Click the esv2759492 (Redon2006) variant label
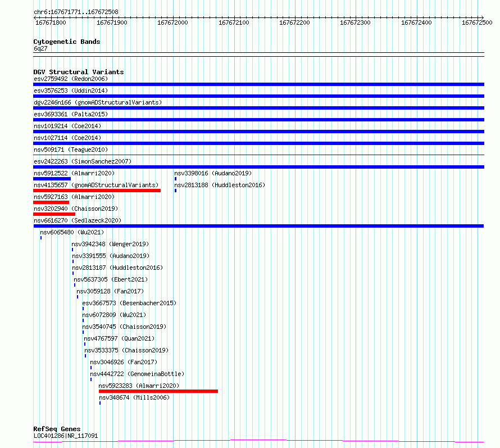This screenshot has height=448, width=500. [71, 79]
